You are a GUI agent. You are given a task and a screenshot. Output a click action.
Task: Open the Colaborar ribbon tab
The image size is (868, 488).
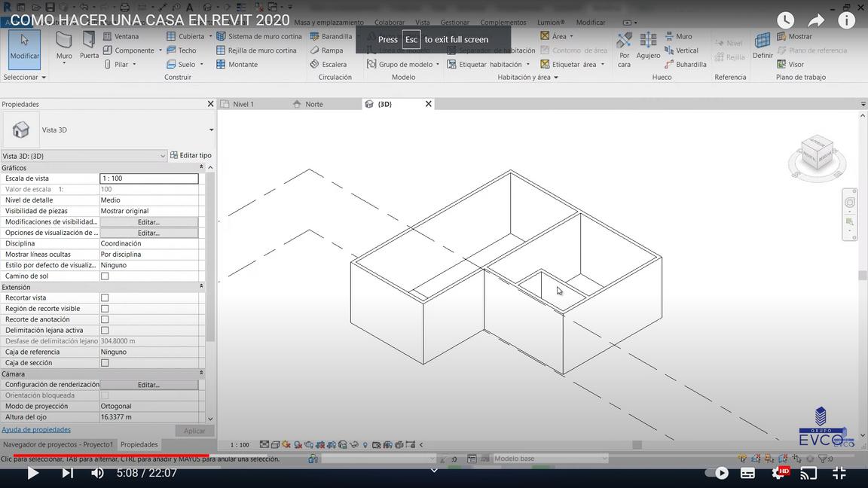coord(389,23)
